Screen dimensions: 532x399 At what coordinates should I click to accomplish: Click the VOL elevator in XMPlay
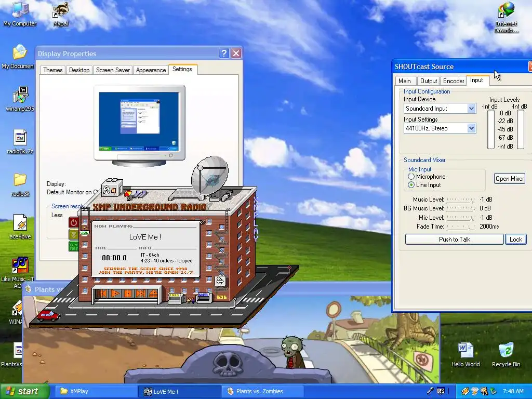[84, 232]
